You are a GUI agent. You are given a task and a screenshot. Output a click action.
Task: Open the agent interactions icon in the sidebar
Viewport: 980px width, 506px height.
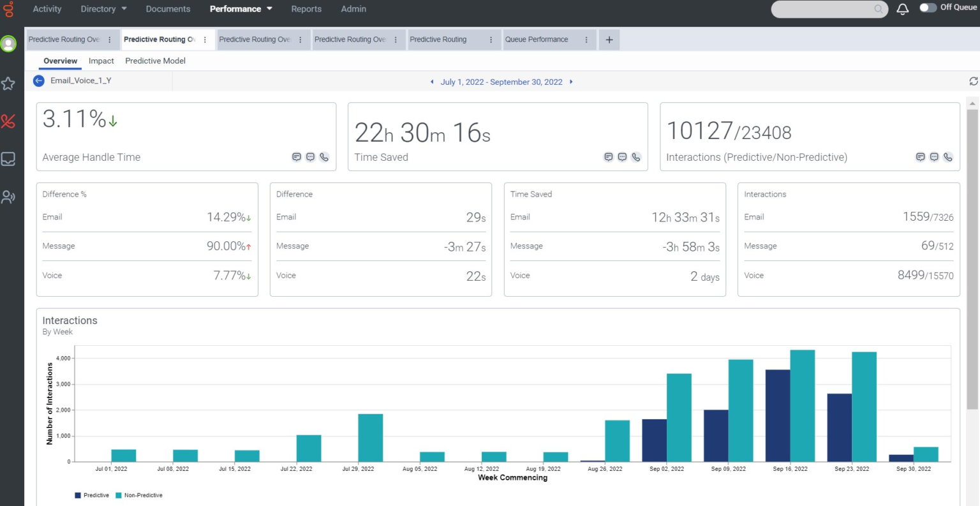pyautogui.click(x=9, y=197)
